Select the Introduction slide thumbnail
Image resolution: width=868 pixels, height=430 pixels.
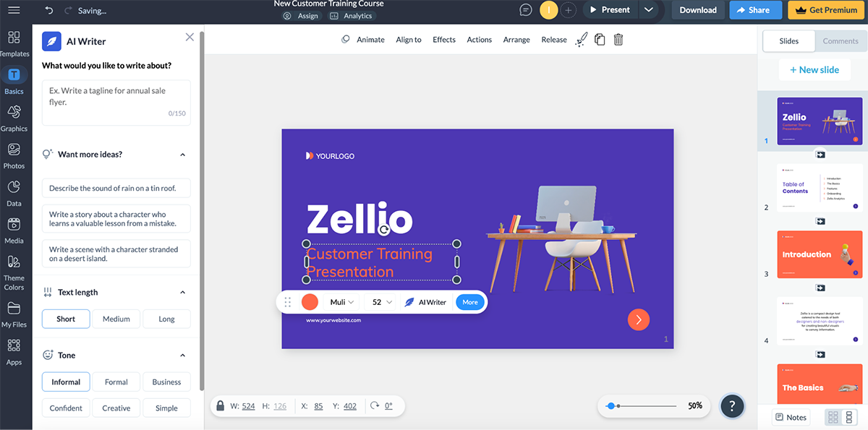click(820, 254)
